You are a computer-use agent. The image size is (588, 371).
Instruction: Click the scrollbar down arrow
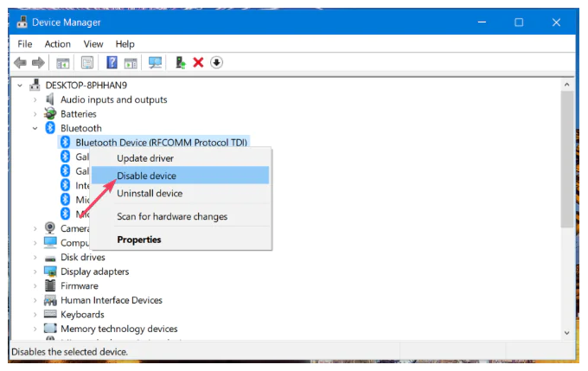pos(566,332)
